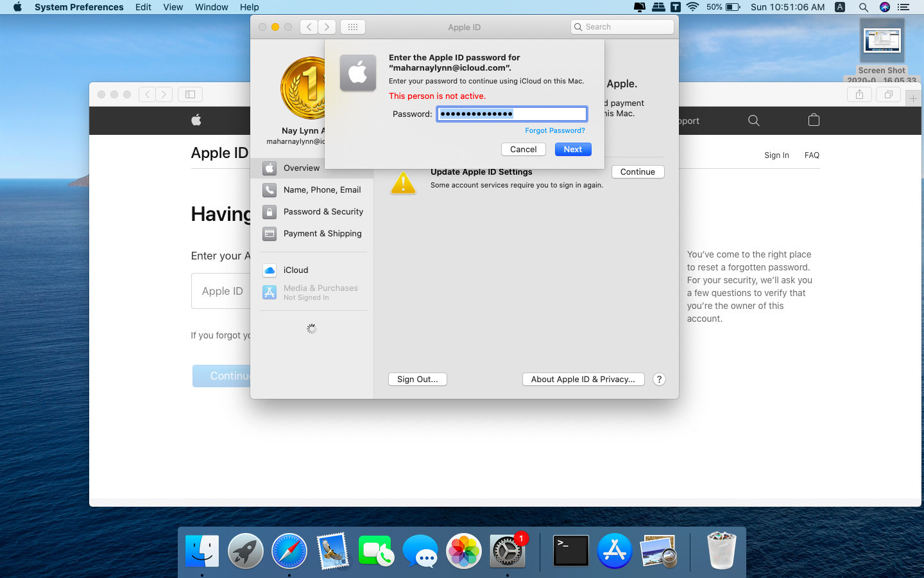Open Safari from the Dock

point(289,551)
